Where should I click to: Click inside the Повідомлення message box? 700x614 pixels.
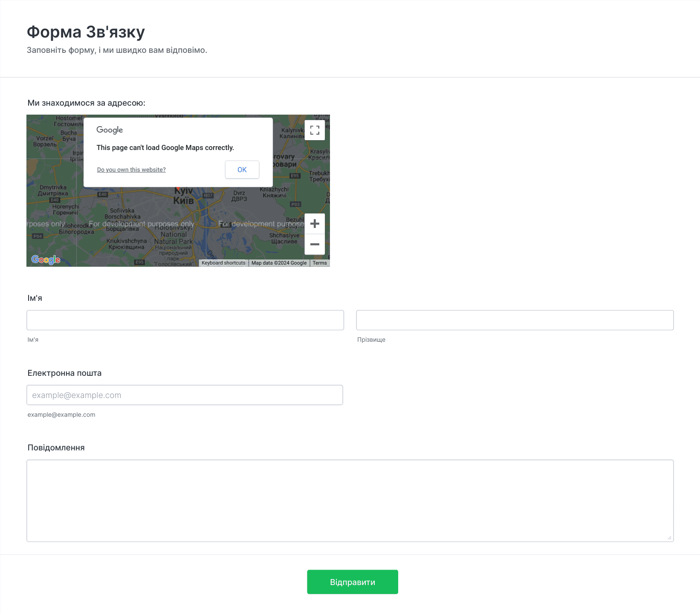coord(350,501)
